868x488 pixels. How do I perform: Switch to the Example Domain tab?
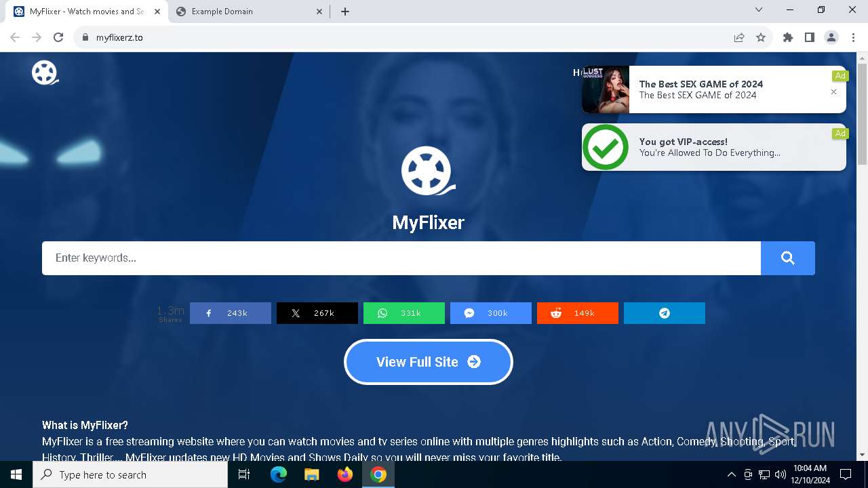point(249,12)
